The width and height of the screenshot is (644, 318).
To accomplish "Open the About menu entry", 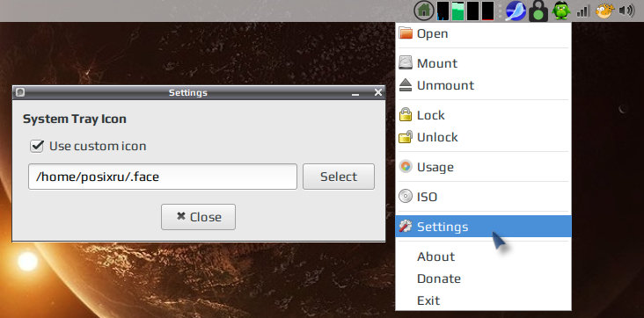I will (x=483, y=257).
